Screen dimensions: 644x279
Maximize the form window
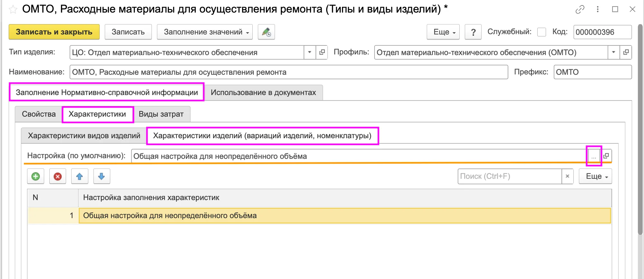coord(615,9)
